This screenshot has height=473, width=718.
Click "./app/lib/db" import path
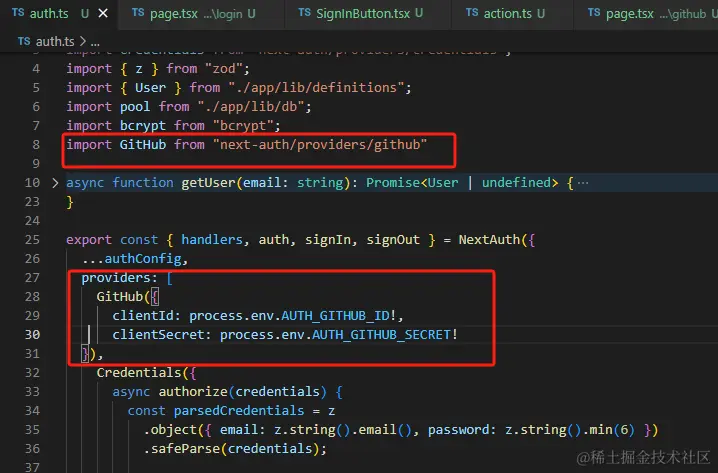[250, 107]
